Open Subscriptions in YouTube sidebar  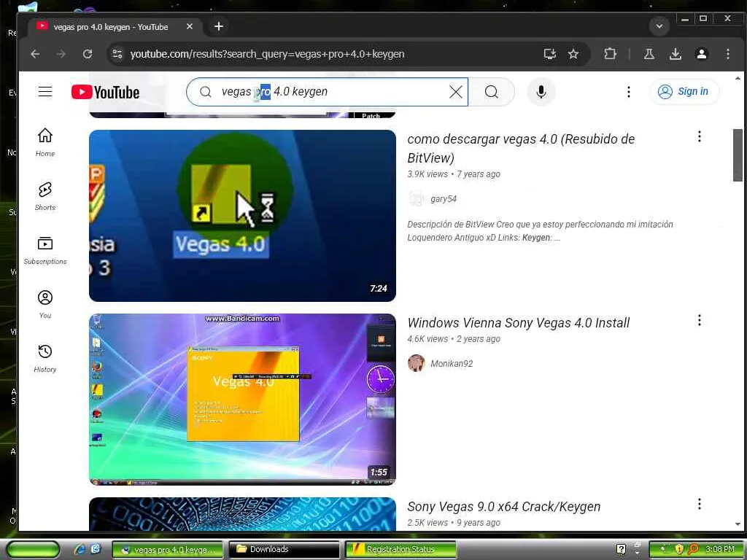click(x=45, y=250)
